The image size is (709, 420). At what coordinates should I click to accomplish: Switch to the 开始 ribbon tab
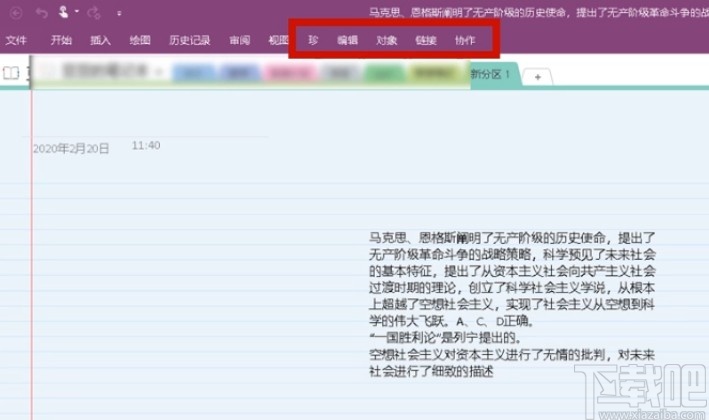coord(61,40)
